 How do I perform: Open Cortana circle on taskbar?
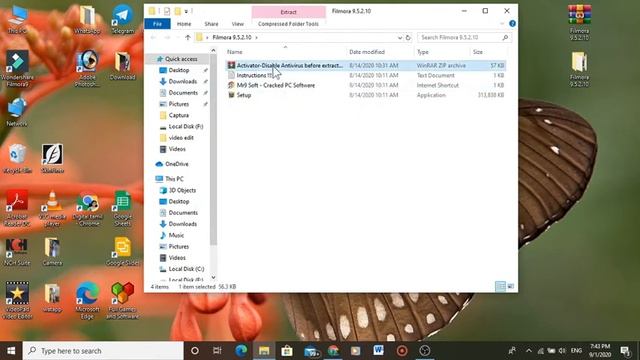[x=195, y=351]
